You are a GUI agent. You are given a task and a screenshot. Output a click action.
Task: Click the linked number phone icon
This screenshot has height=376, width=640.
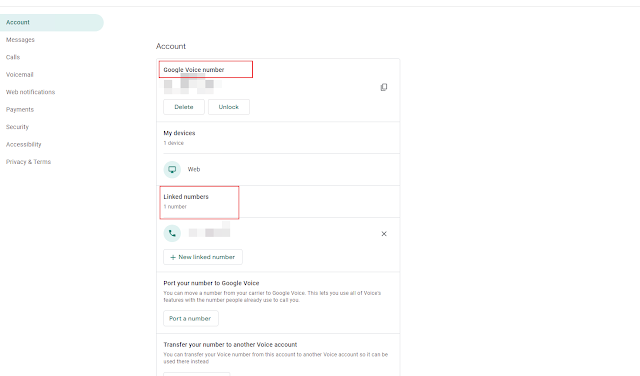coord(172,234)
